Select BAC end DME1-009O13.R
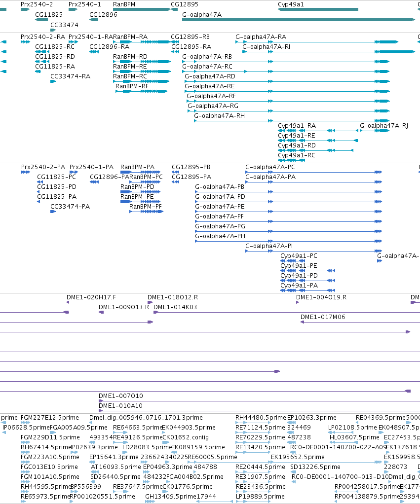This screenshot has height=504, width=420. point(124,307)
